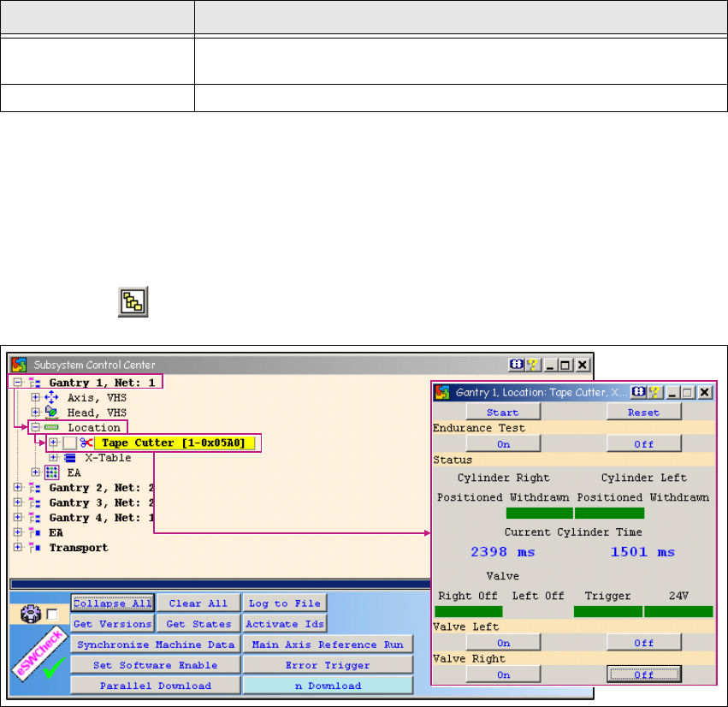Click the X-Table icon in tree
This screenshot has width=728, height=707.
pos(70,458)
